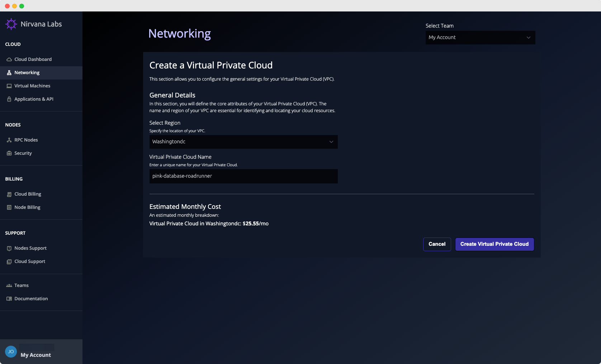Image resolution: width=601 pixels, height=364 pixels.
Task: Click the Nodes Support icon
Action: click(x=9, y=248)
